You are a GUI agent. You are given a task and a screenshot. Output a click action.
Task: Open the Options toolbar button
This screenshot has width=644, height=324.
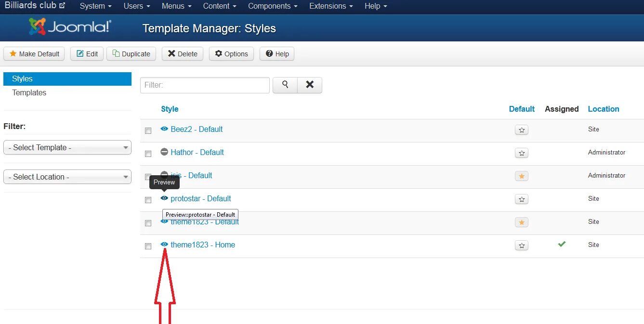pyautogui.click(x=232, y=53)
